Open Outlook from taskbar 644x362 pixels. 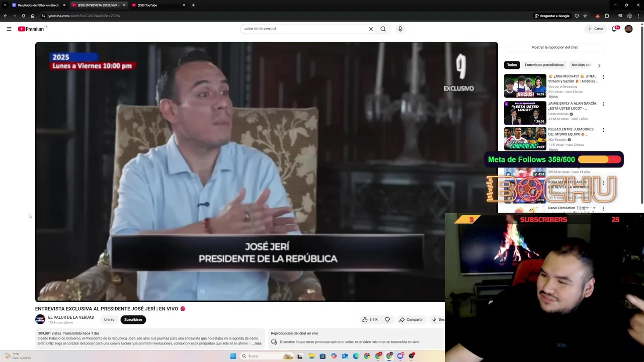tap(345, 356)
